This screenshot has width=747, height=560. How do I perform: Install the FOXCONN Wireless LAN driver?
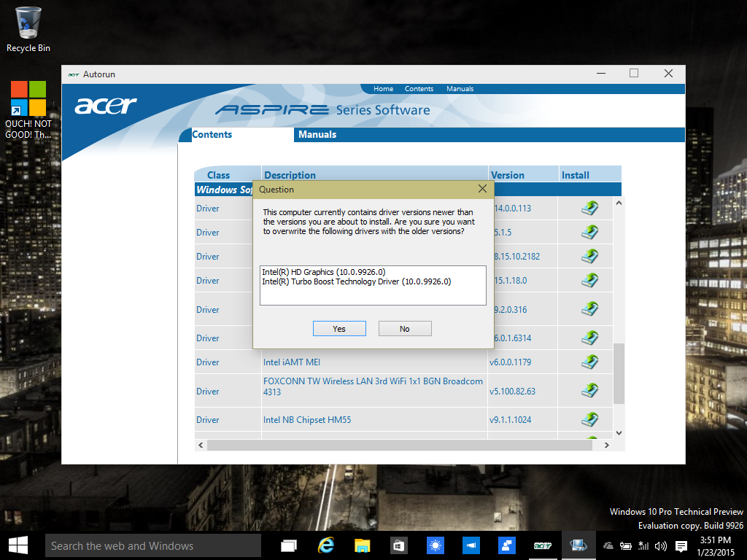click(589, 391)
